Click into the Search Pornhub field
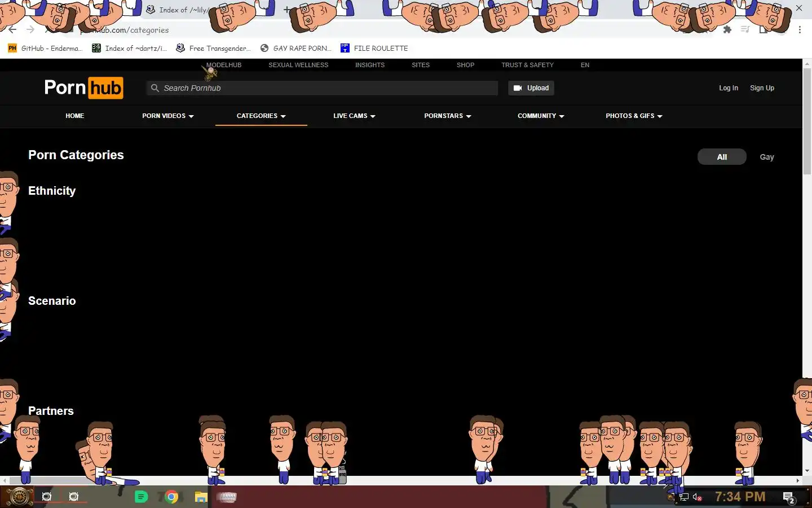 (x=323, y=88)
